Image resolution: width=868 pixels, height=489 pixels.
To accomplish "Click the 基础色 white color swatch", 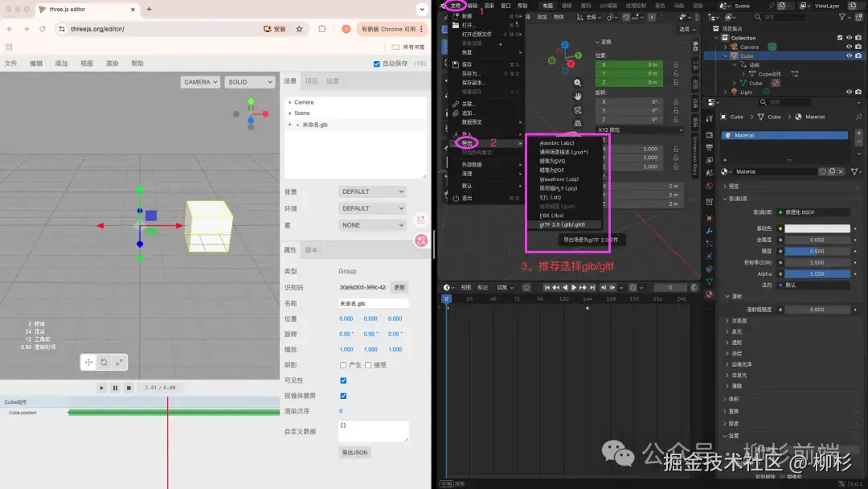I will point(817,228).
